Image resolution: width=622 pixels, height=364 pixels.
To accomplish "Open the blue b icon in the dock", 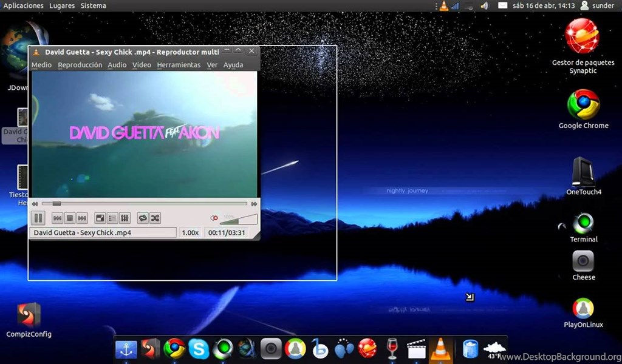I will coord(320,349).
